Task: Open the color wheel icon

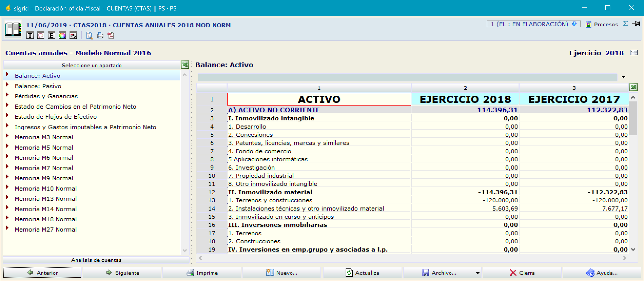Action: coord(62,35)
